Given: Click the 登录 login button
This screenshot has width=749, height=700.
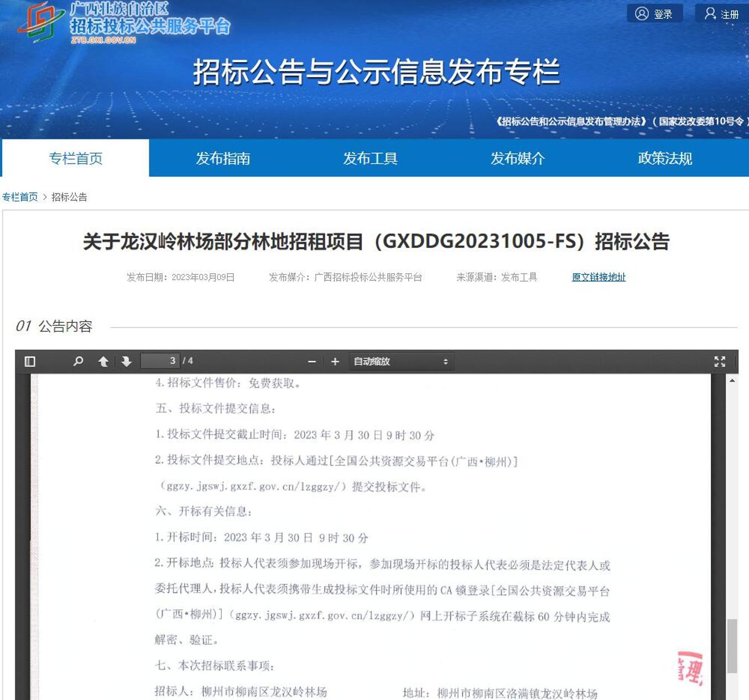Looking at the screenshot, I should pyautogui.click(x=654, y=14).
